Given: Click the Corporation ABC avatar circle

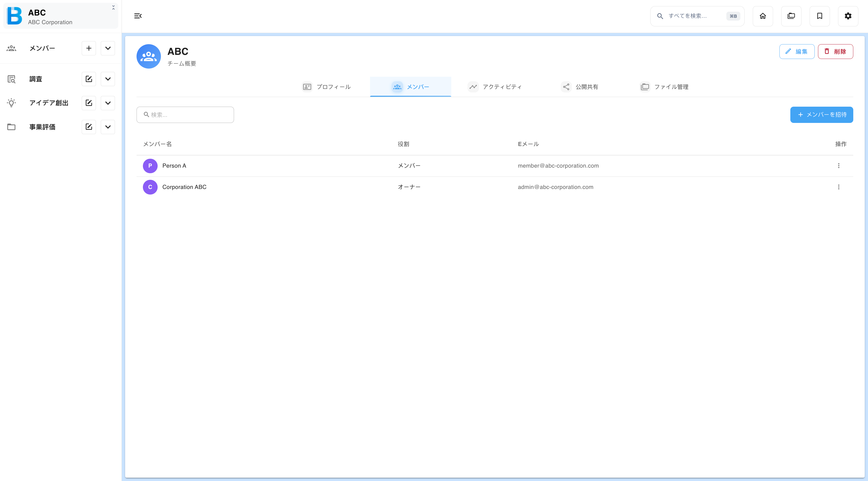Looking at the screenshot, I should 150,187.
